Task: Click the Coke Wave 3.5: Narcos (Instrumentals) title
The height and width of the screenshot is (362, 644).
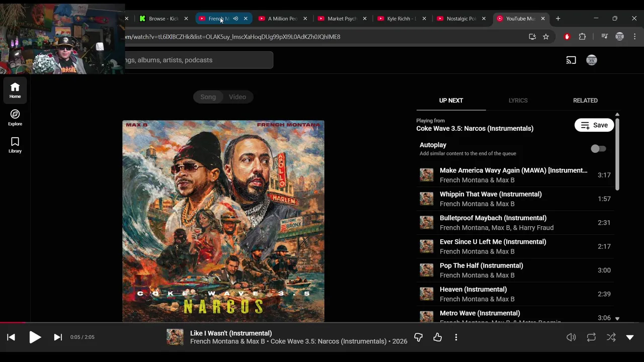Action: [475, 129]
